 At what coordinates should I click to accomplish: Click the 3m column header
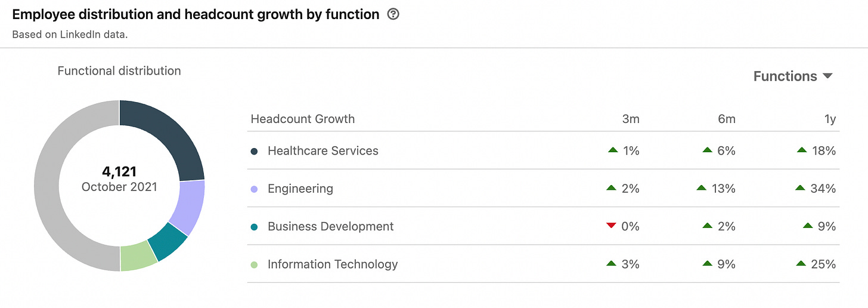tap(630, 119)
